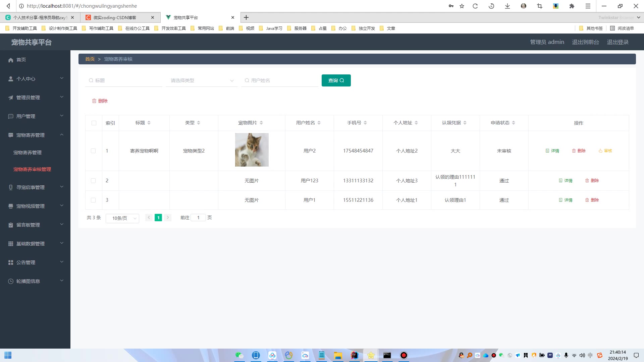Open 详情 for the 用户123 row
The image size is (644, 362).
[566, 181]
